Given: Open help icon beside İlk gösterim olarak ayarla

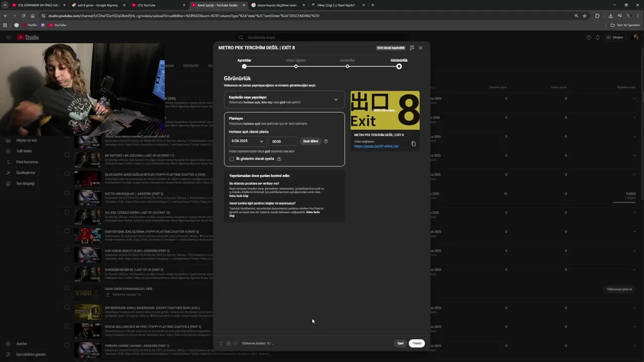Looking at the screenshot, I should (x=279, y=159).
